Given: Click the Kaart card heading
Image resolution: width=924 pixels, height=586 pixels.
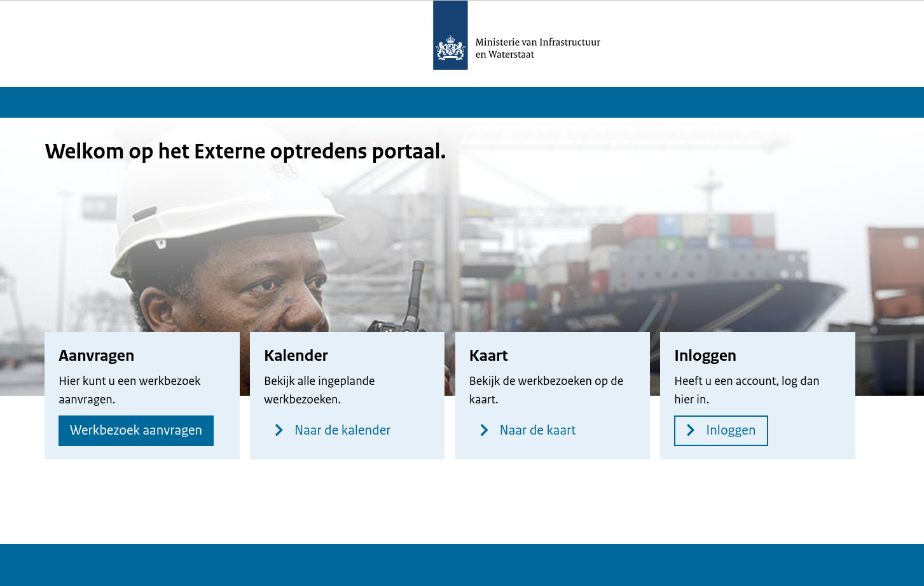Looking at the screenshot, I should (488, 356).
